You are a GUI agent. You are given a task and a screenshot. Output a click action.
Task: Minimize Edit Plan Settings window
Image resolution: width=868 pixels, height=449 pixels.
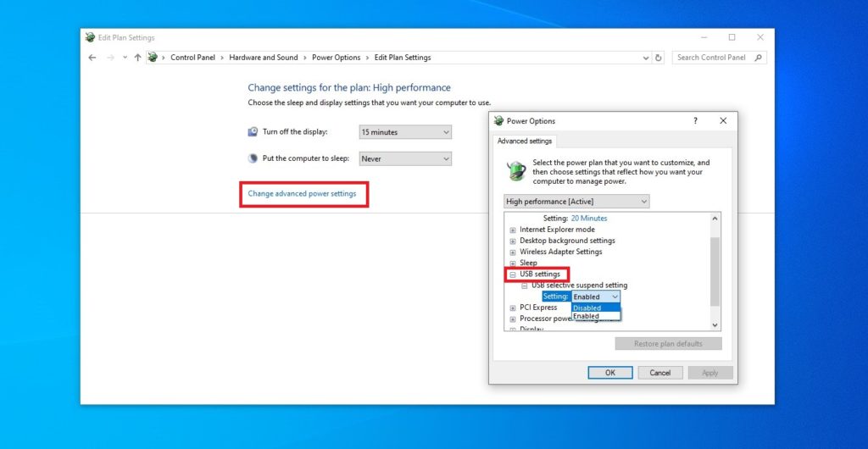[x=704, y=37]
